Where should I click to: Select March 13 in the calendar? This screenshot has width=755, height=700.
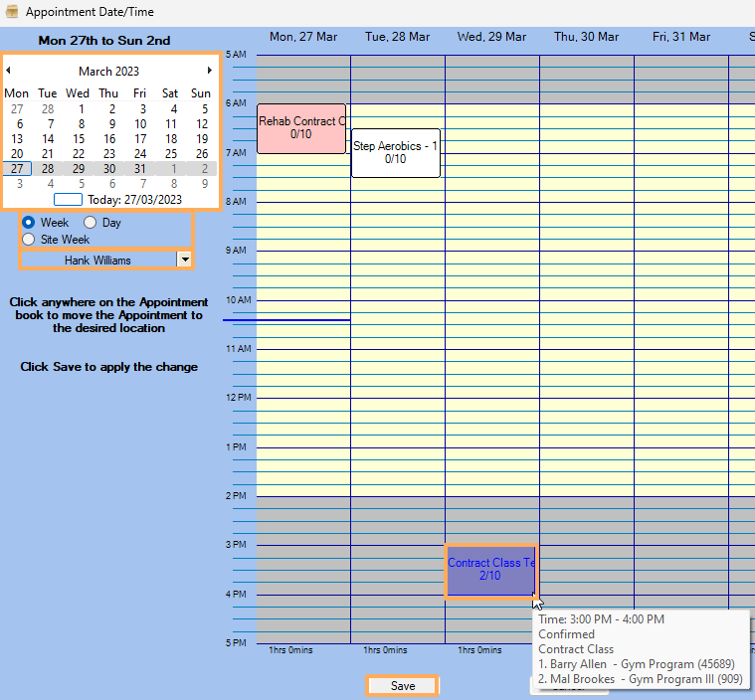click(17, 139)
